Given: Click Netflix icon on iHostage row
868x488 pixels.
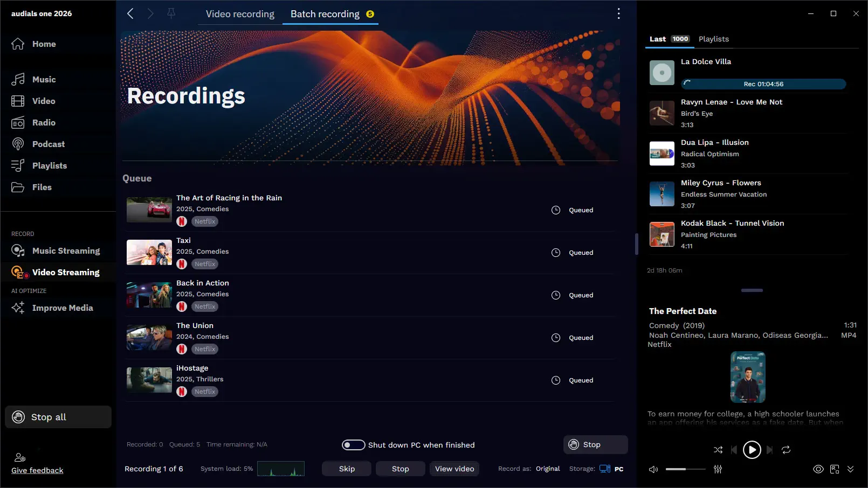Looking at the screenshot, I should [182, 392].
